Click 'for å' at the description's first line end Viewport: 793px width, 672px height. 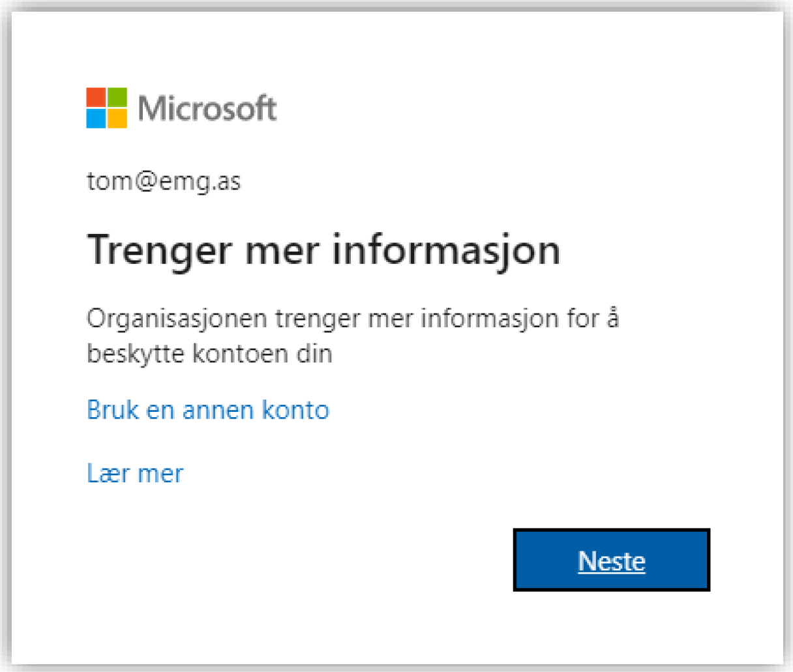[593, 317]
